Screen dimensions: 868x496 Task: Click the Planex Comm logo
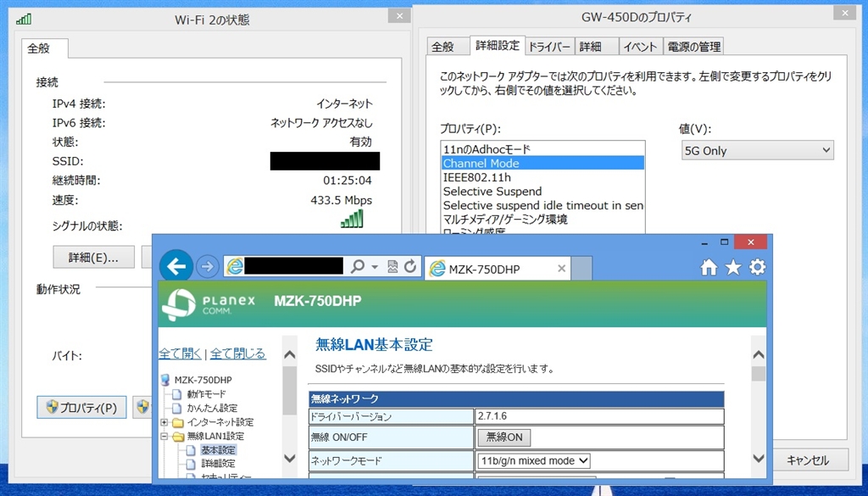point(209,304)
